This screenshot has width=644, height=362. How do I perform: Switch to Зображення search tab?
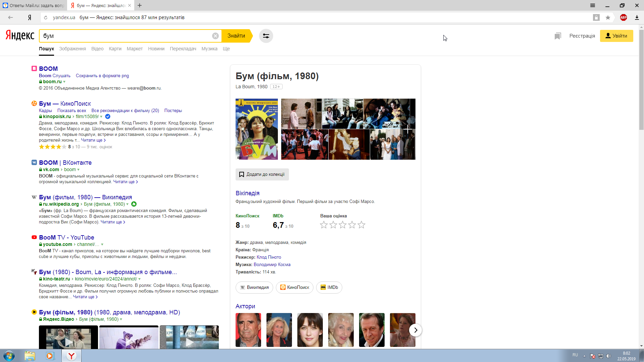tap(72, 49)
